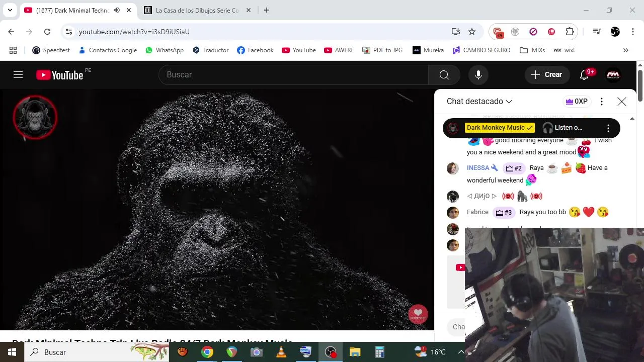Focus the YouTube Buscar search field
Image resolution: width=644 pixels, height=362 pixels.
click(x=294, y=75)
